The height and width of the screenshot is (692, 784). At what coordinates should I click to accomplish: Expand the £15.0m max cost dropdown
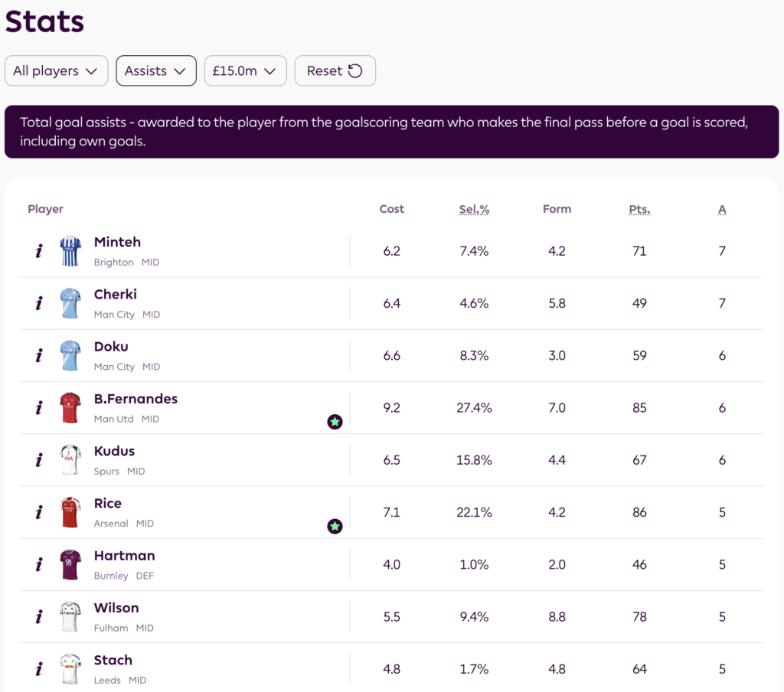245,71
